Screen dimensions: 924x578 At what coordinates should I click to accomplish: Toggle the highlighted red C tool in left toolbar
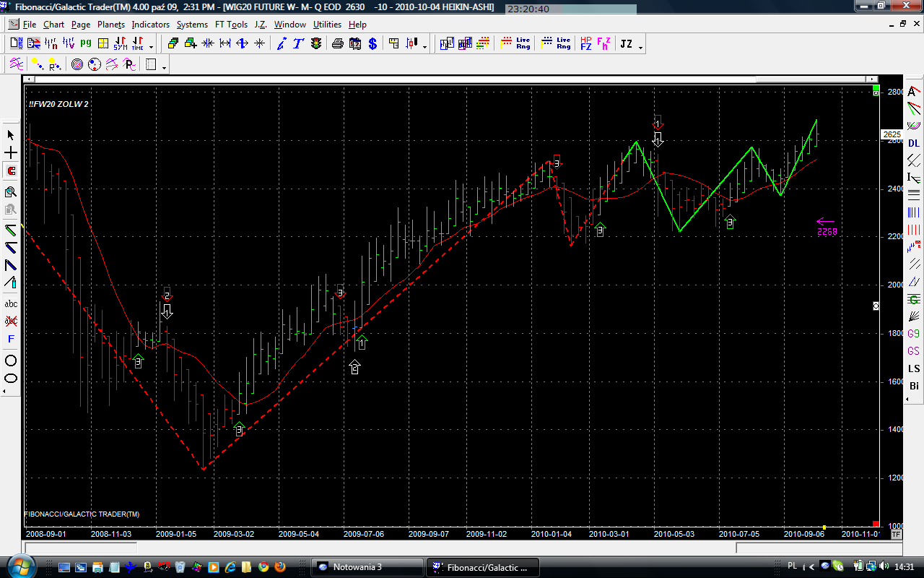[11, 171]
